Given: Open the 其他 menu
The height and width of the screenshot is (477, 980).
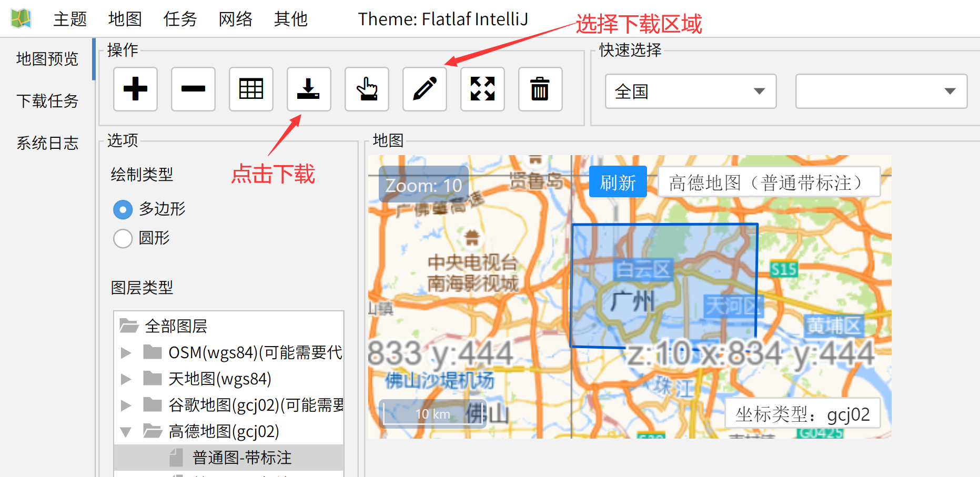Looking at the screenshot, I should pos(291,19).
